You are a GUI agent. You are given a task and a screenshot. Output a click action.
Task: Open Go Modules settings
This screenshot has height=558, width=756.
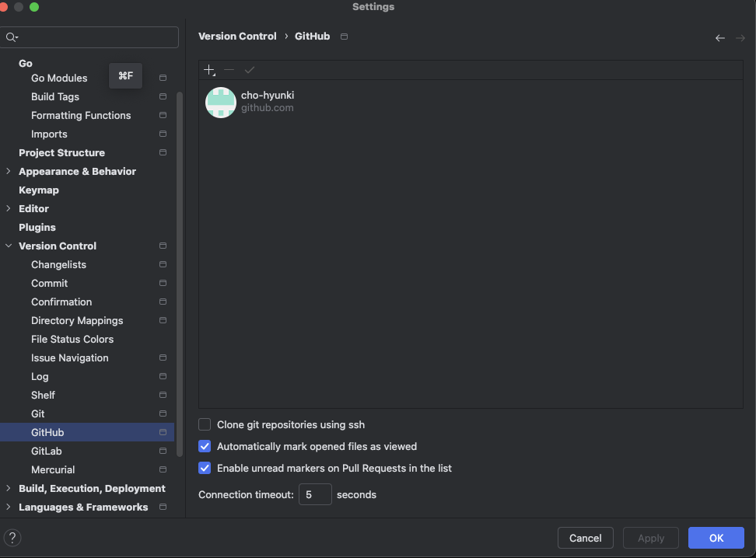[59, 78]
